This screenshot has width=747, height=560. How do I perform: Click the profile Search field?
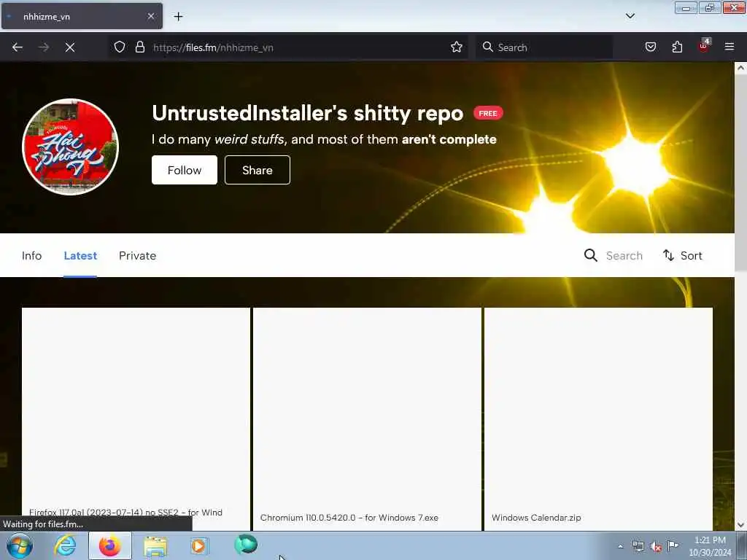coord(624,256)
